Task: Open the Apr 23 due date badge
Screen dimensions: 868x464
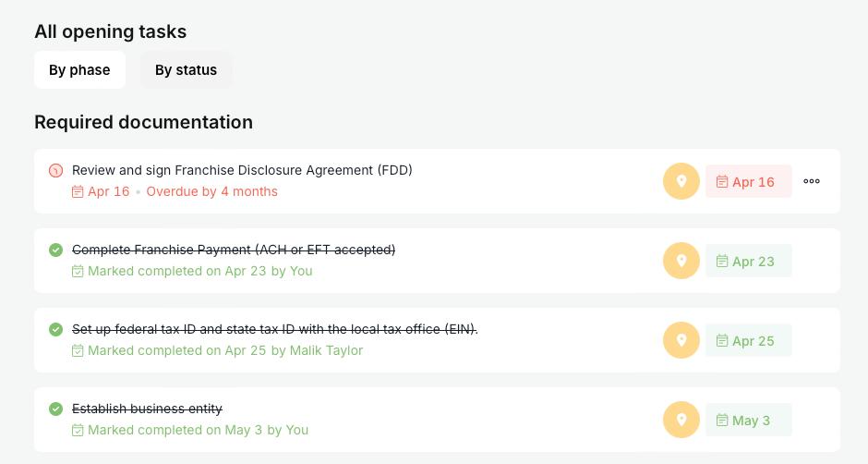Action: pos(748,261)
